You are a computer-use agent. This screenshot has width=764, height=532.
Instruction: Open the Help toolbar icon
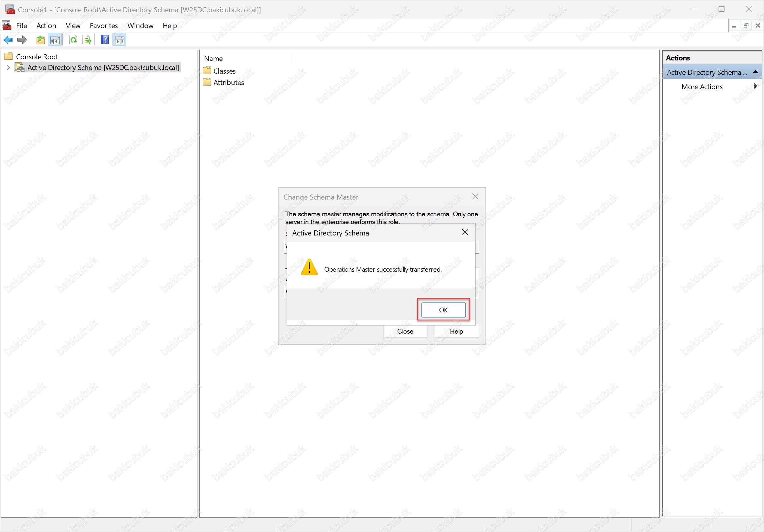[105, 40]
